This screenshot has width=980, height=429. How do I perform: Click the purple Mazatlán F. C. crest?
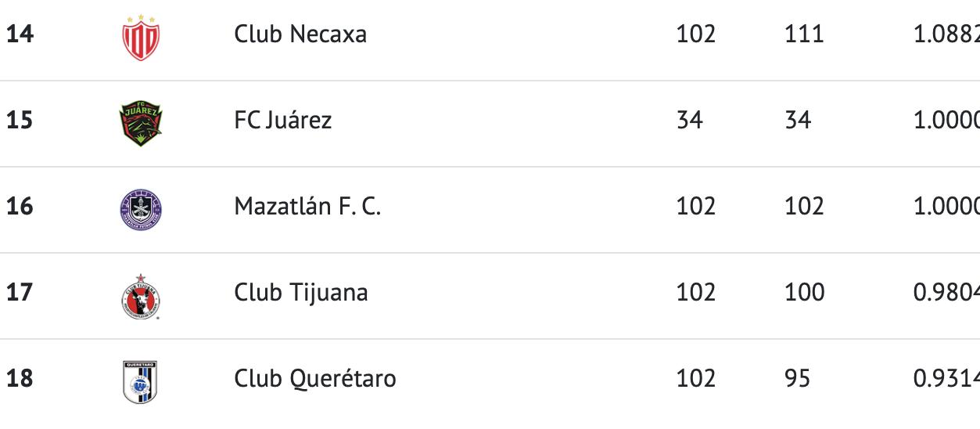coord(141,207)
